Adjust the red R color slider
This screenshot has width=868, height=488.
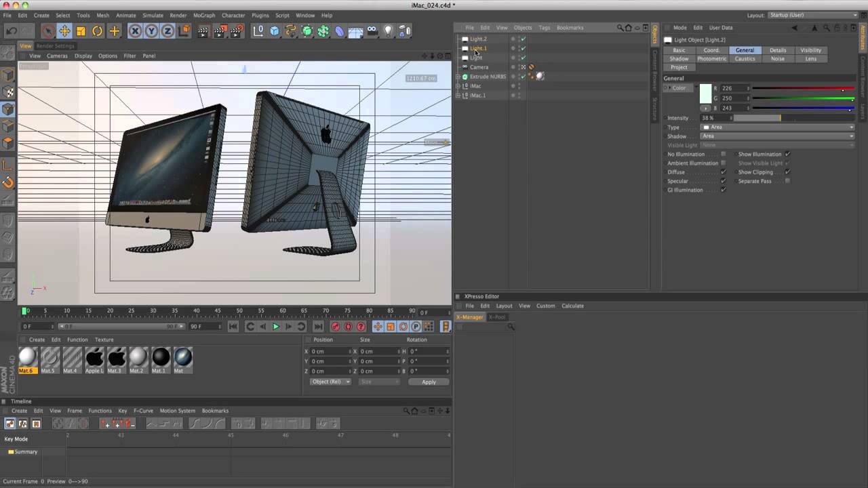point(803,89)
